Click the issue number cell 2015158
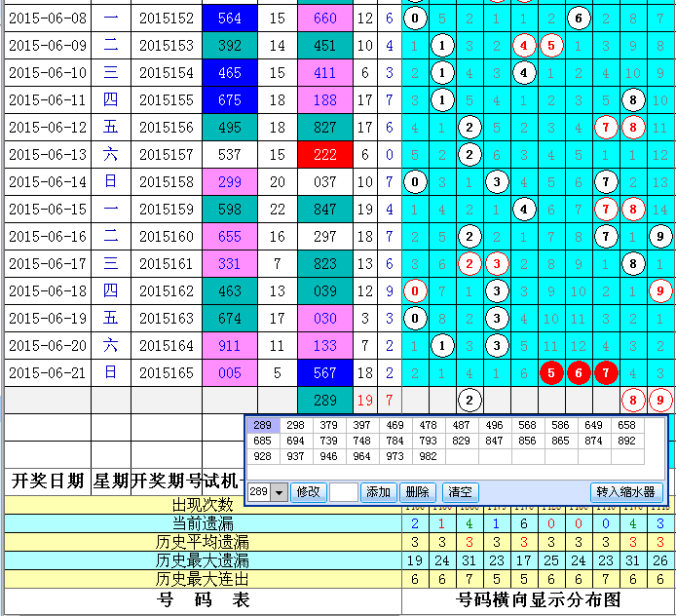 tap(167, 182)
